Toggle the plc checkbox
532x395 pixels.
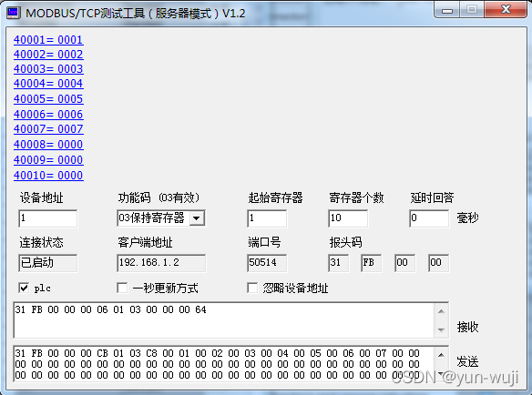pyautogui.click(x=24, y=288)
